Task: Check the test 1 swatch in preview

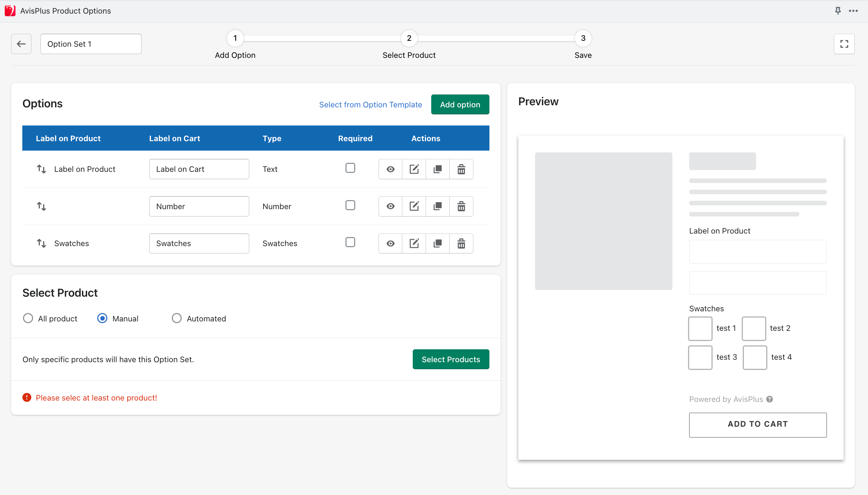Action: (x=700, y=328)
